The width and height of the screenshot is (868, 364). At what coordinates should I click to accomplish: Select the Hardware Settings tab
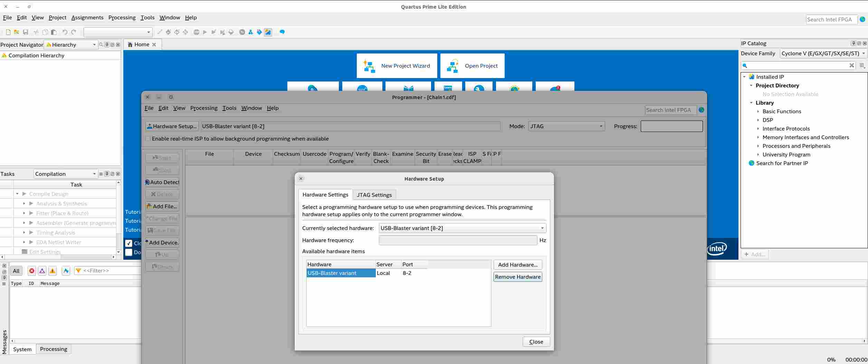point(325,194)
